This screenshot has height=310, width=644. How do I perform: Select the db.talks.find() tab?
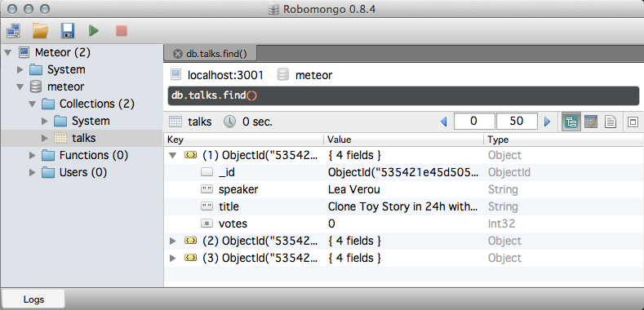click(211, 54)
